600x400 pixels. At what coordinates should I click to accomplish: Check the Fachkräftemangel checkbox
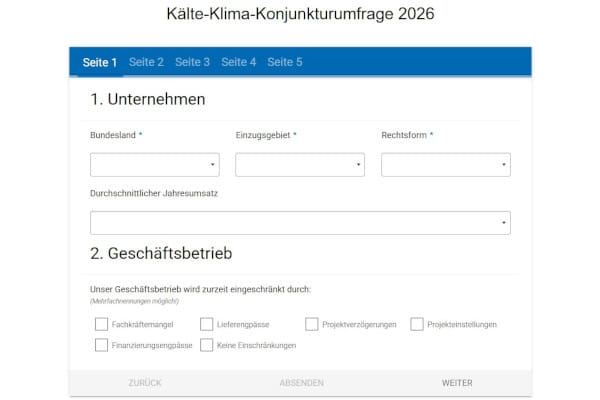coord(101,324)
